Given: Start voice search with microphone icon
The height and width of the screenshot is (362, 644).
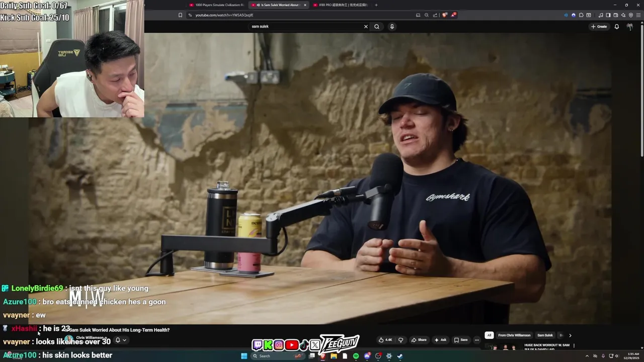Looking at the screenshot, I should [x=392, y=27].
